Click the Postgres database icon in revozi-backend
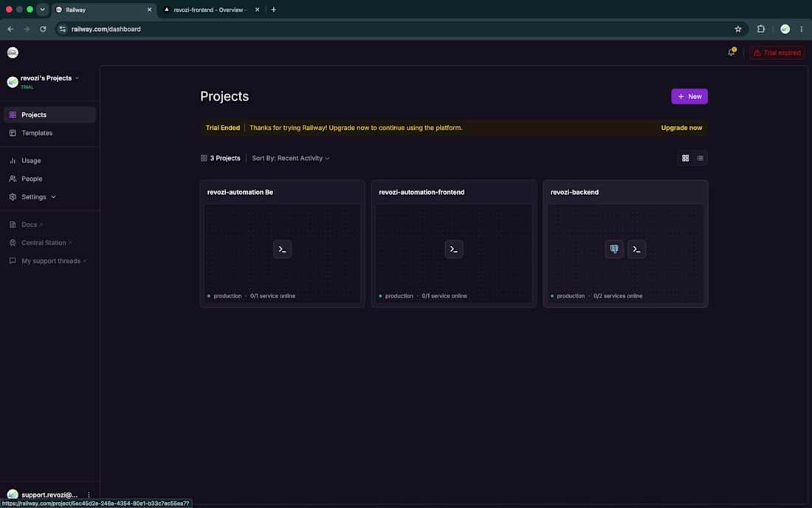812x508 pixels. click(614, 250)
